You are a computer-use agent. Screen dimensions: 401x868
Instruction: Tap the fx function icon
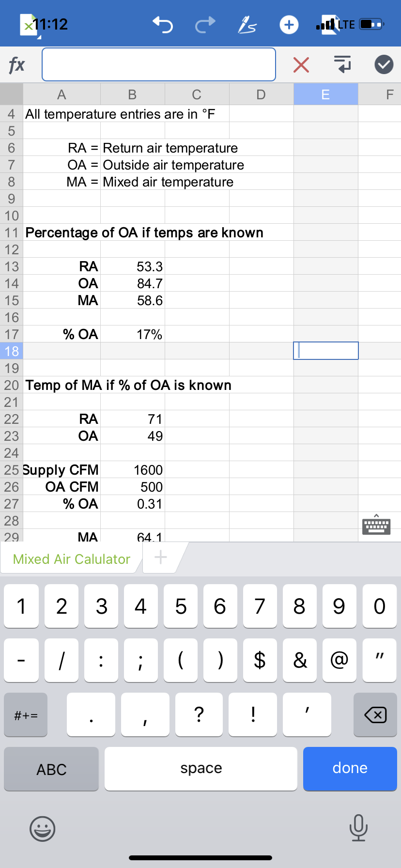point(17,64)
